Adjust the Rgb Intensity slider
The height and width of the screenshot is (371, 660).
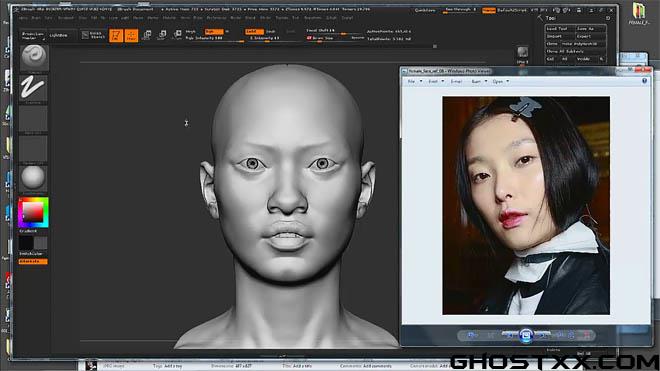[x=214, y=39]
